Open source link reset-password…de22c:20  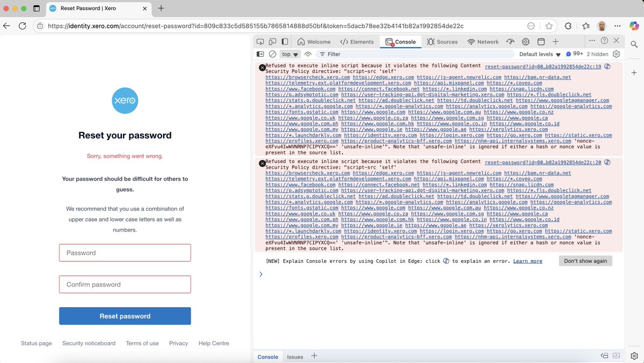tap(543, 162)
